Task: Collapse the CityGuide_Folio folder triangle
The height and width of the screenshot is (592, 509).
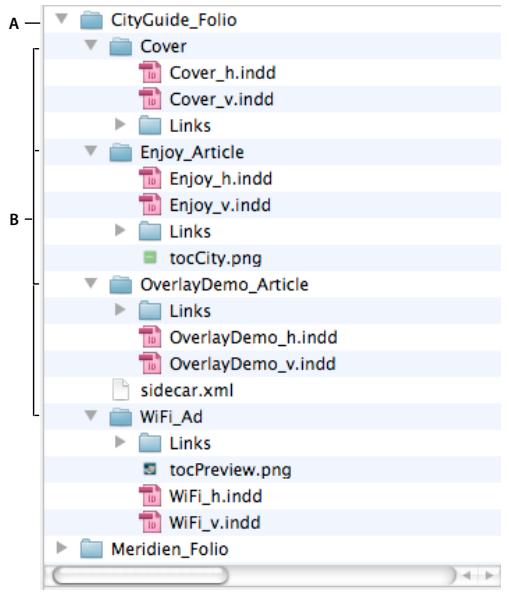Action: [61, 18]
